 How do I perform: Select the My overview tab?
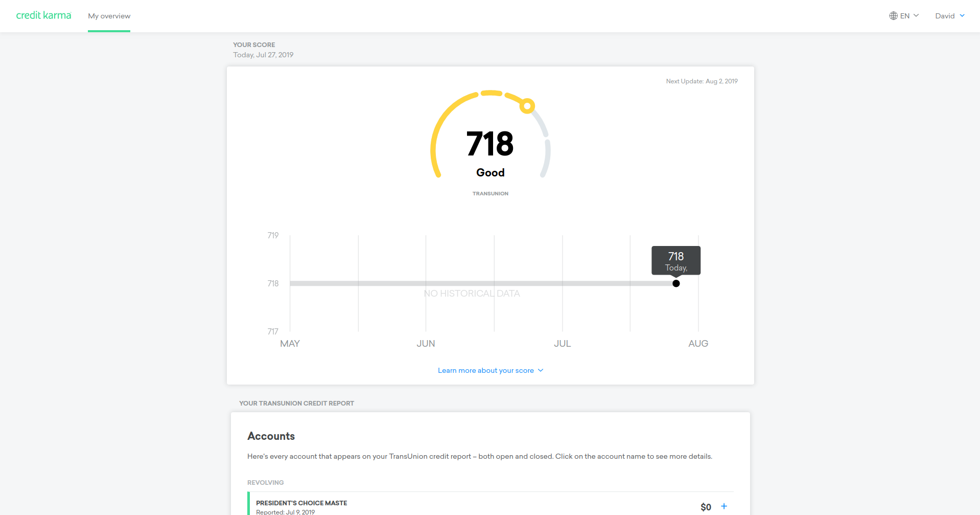109,16
